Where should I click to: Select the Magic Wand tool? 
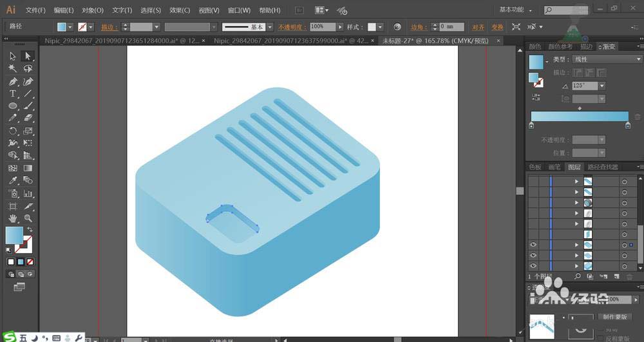[13, 68]
